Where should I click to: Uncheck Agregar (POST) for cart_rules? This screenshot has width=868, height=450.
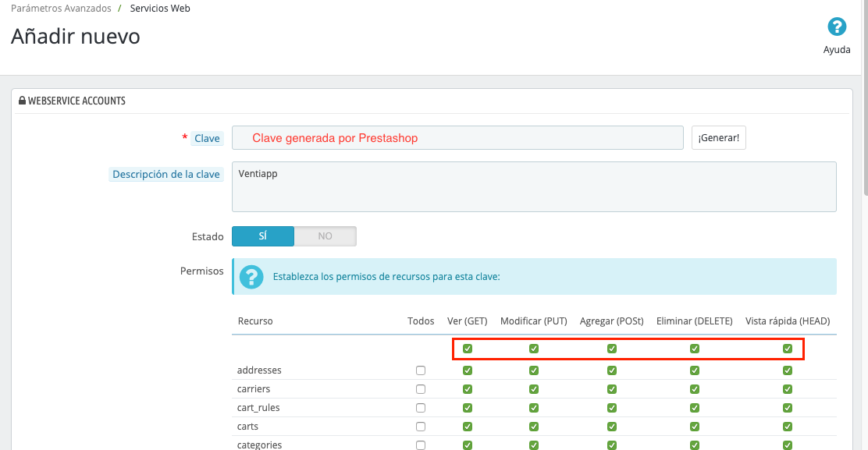tap(612, 408)
